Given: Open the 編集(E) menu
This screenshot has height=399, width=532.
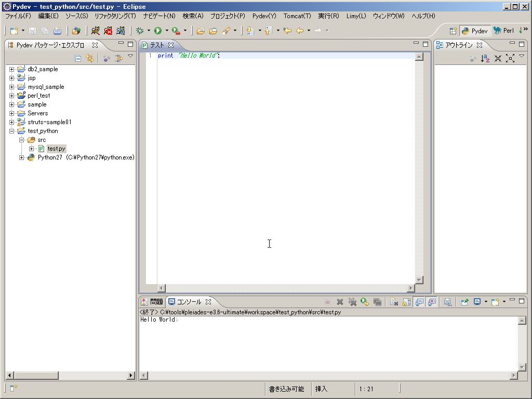Looking at the screenshot, I should [48, 16].
